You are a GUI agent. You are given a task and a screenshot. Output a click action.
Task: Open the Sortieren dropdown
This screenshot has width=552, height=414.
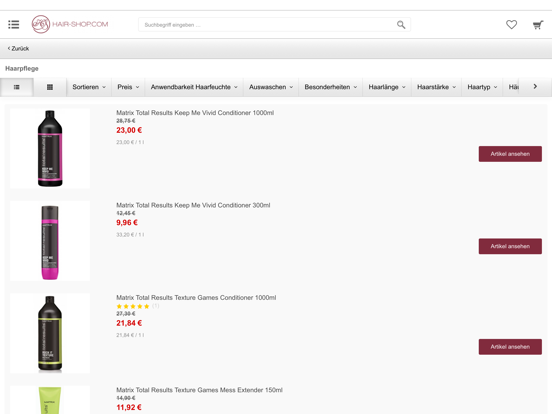89,87
